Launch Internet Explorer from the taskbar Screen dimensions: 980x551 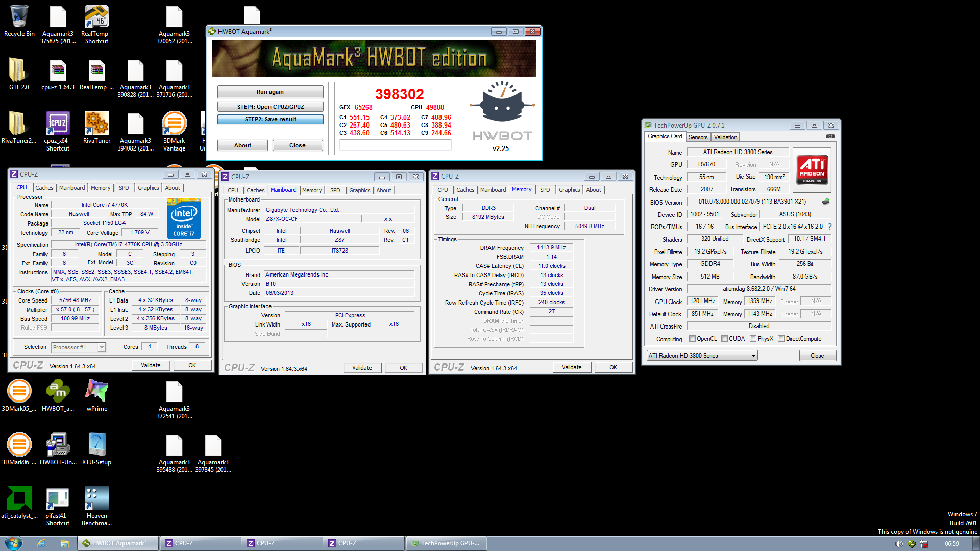(x=41, y=543)
